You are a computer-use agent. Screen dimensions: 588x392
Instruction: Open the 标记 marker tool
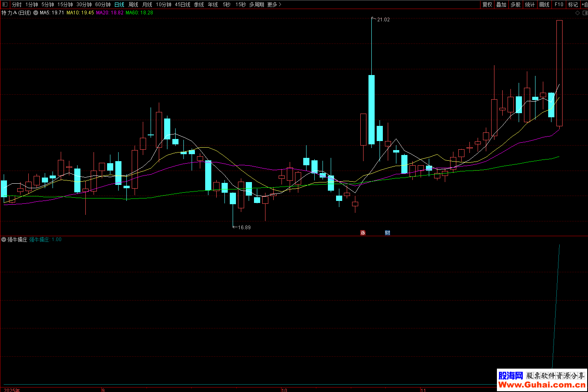click(573, 5)
